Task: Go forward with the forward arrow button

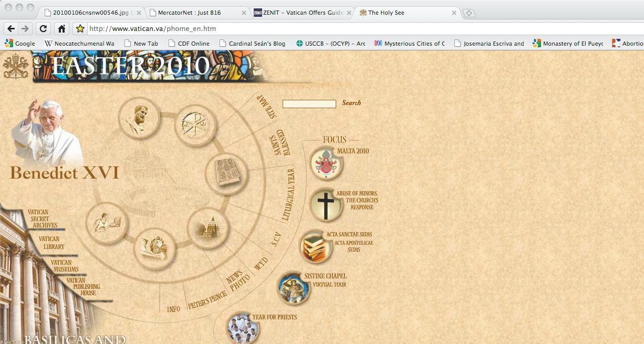Action: click(x=25, y=28)
